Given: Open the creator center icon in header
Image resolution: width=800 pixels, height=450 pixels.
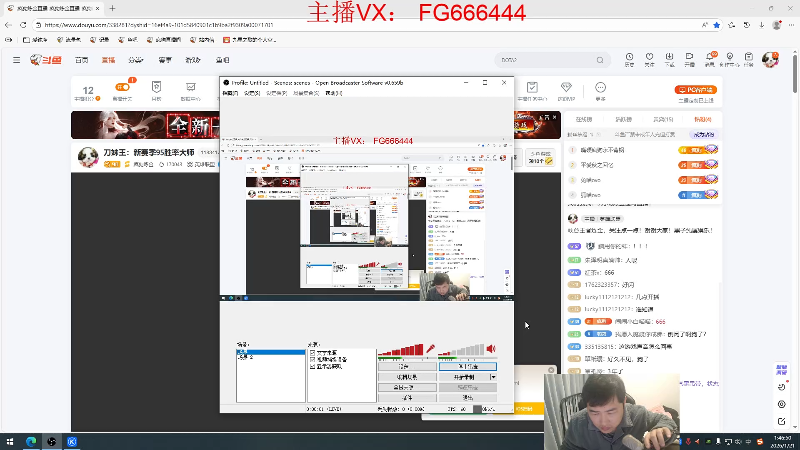Looking at the screenshot, I should pyautogui.click(x=730, y=57).
